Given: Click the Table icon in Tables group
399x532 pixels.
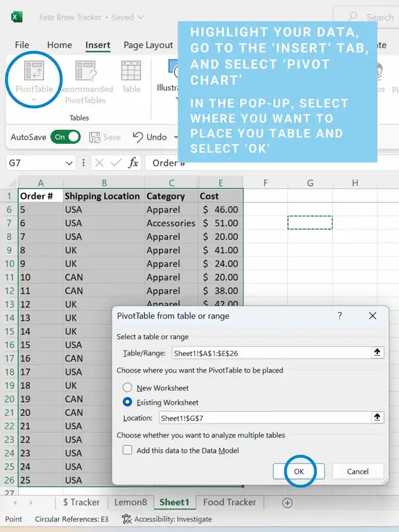Looking at the screenshot, I should point(131,72).
